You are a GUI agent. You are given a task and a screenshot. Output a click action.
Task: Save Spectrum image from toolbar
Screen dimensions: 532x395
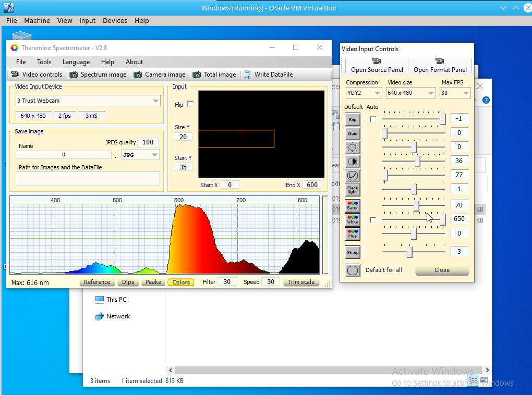point(98,74)
